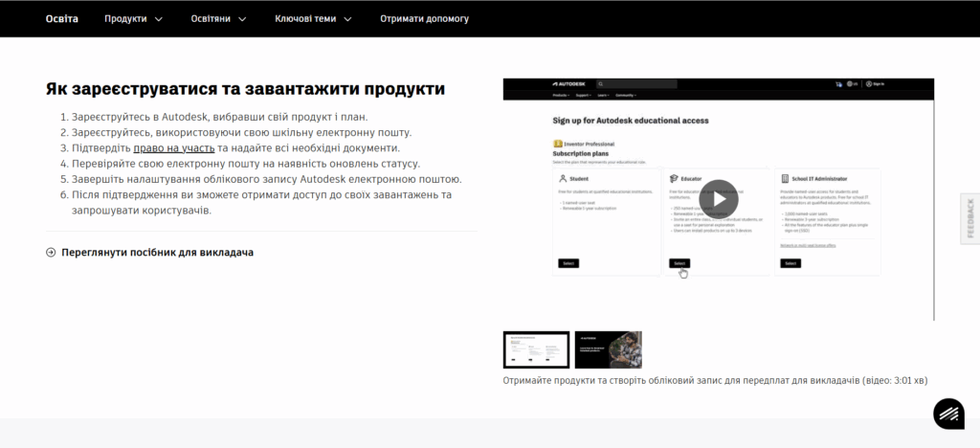This screenshot has width=980, height=448.
Task: Select the first video thumbnail
Action: [536, 349]
